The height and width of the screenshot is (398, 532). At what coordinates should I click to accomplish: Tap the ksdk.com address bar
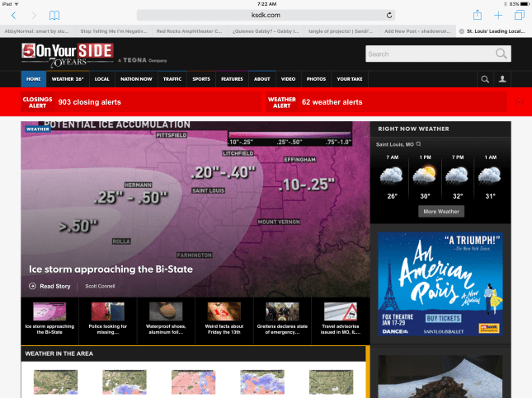click(x=266, y=15)
